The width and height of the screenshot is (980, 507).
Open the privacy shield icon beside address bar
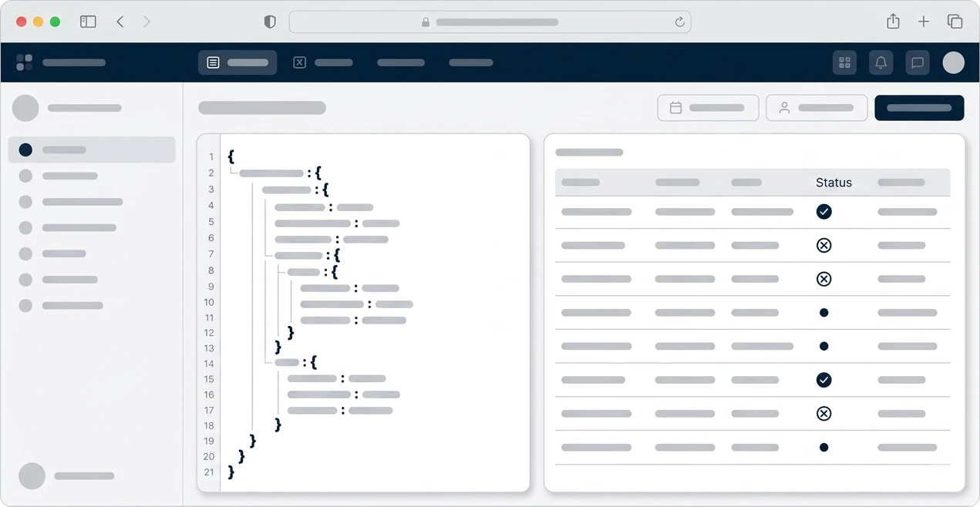[x=270, y=22]
